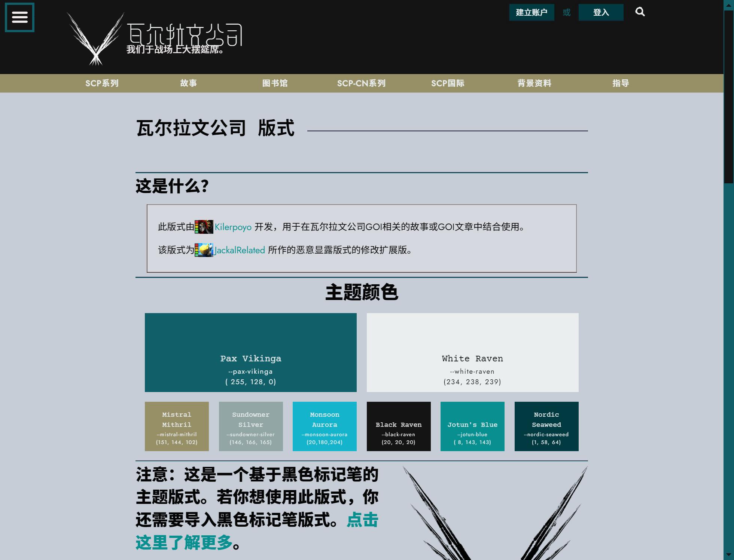Open the 指导 menu item
Viewport: 734px width, 560px height.
(621, 83)
